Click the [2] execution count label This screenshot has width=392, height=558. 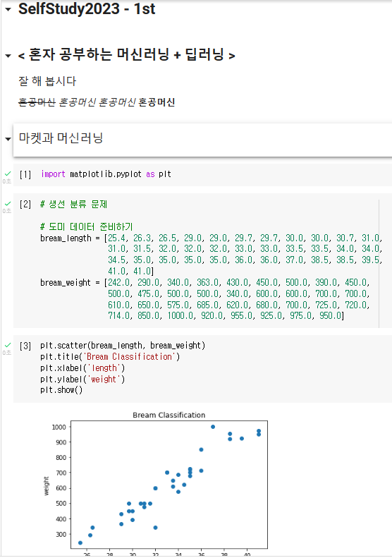click(25, 205)
